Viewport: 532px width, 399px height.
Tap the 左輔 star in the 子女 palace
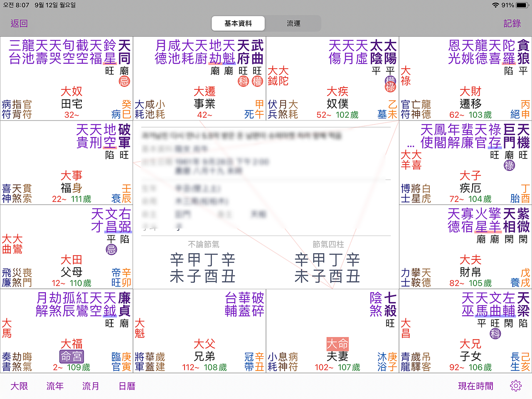(x=509, y=304)
